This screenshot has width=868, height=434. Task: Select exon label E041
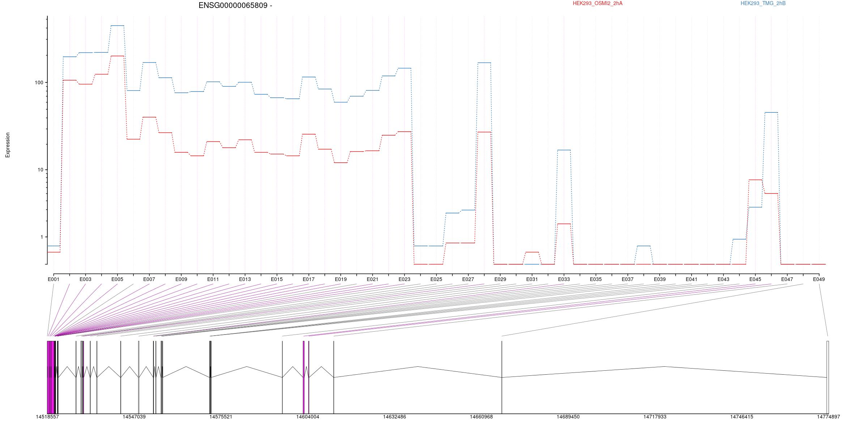click(x=692, y=279)
